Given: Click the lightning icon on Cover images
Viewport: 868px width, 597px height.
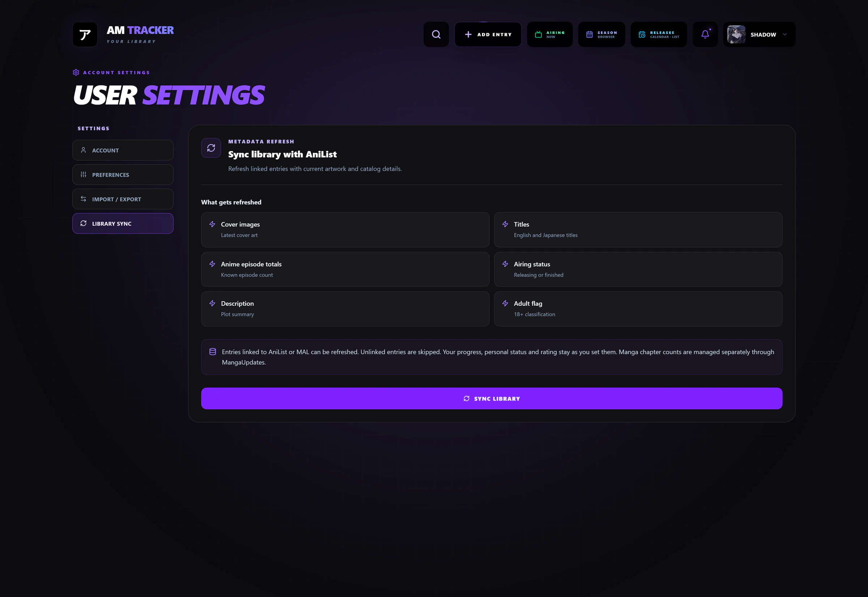Looking at the screenshot, I should (212, 224).
